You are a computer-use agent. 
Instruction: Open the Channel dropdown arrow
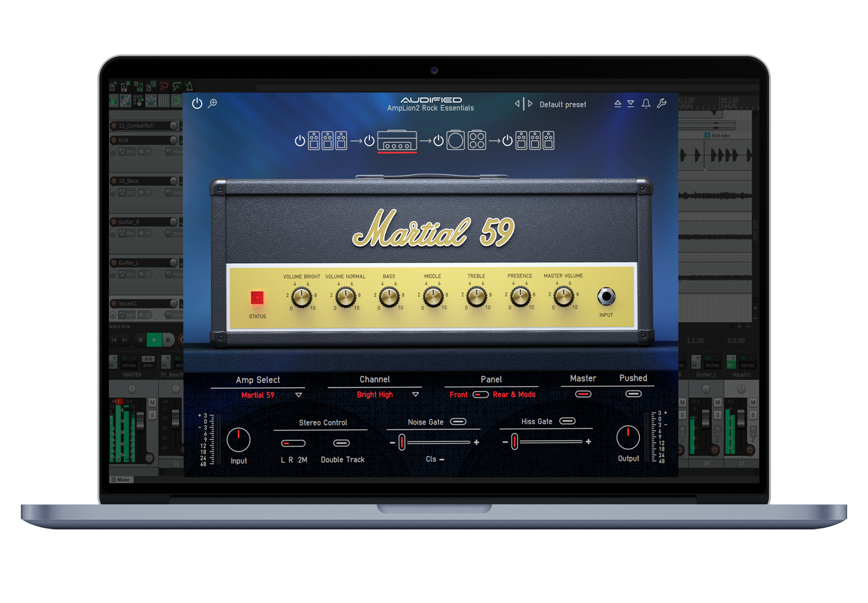[415, 394]
